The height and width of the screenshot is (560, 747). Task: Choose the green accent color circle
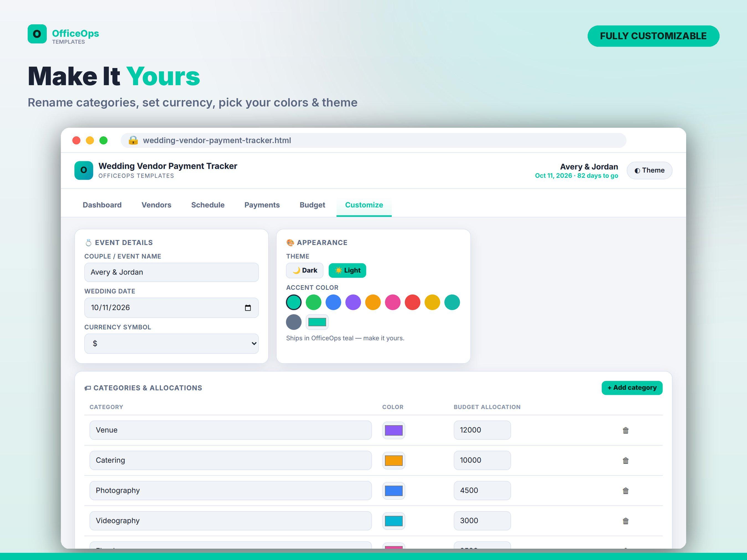tap(313, 302)
